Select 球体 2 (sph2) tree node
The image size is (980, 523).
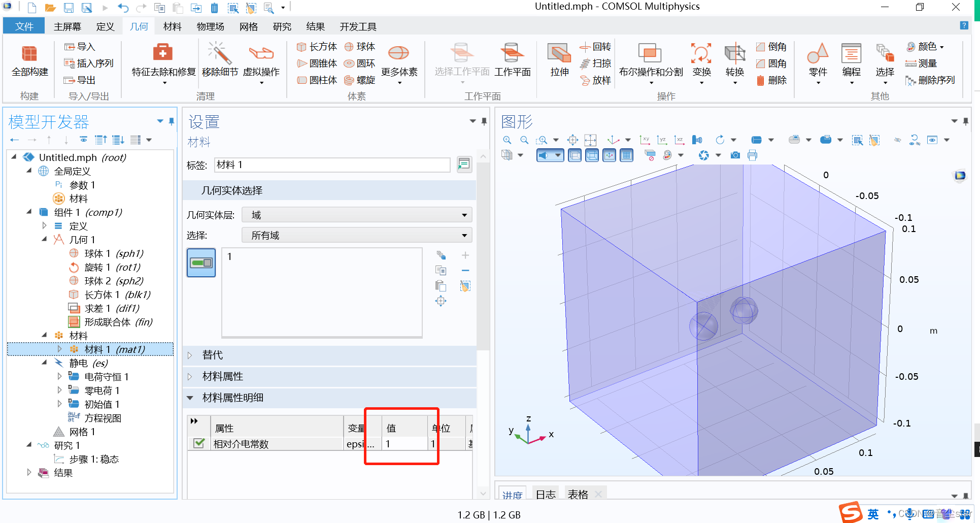(114, 280)
